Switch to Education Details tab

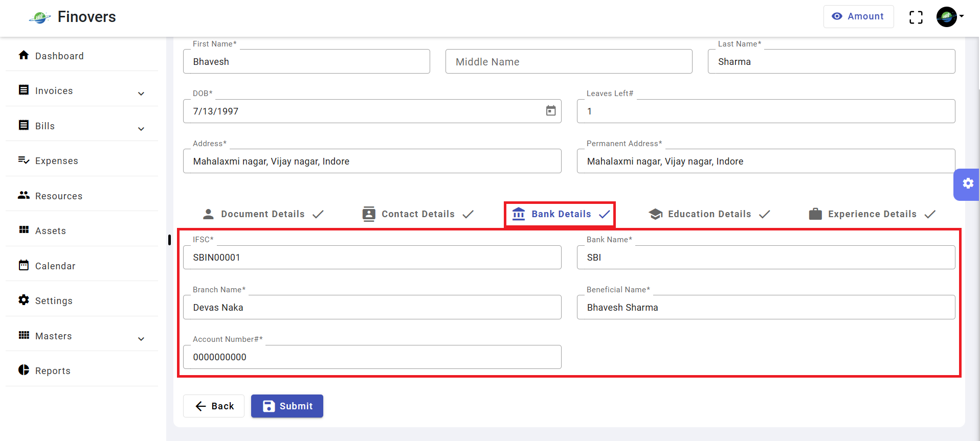click(x=709, y=214)
